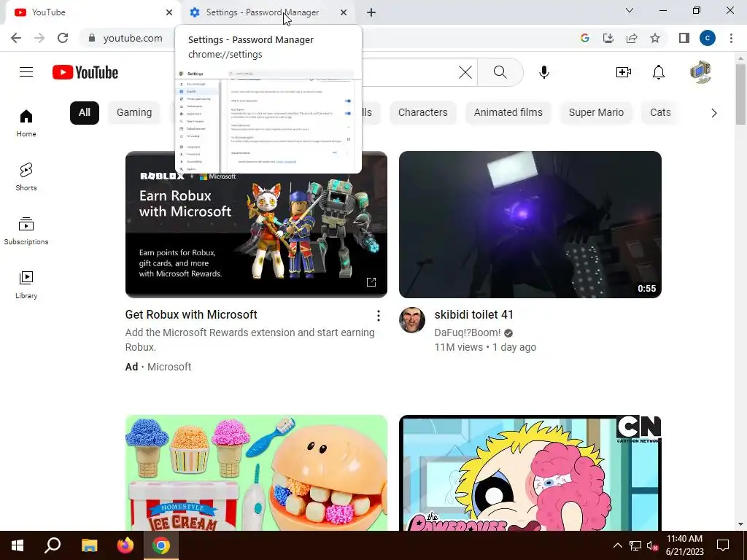Open File Explorer from taskbar
Image resolution: width=747 pixels, height=560 pixels.
89,545
